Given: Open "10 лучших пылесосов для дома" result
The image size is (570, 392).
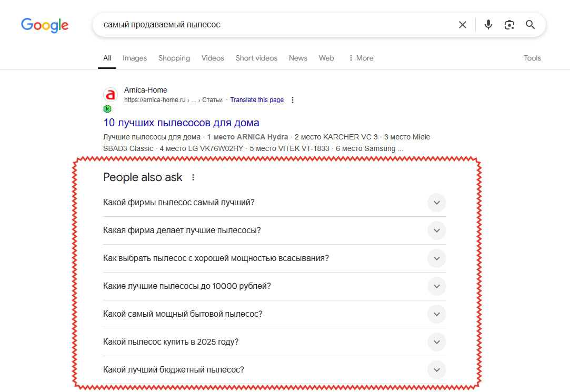Looking at the screenshot, I should (x=181, y=123).
